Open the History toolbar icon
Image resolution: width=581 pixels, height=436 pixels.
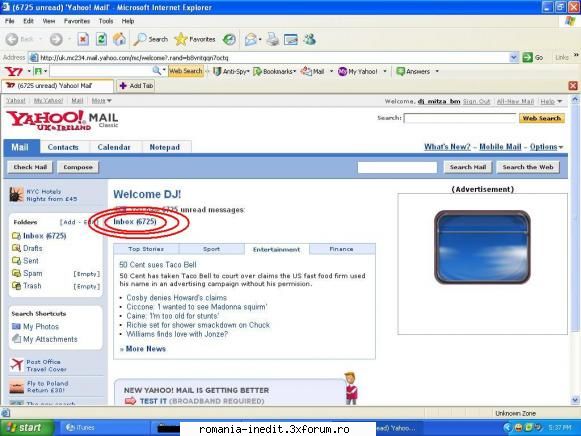point(229,39)
